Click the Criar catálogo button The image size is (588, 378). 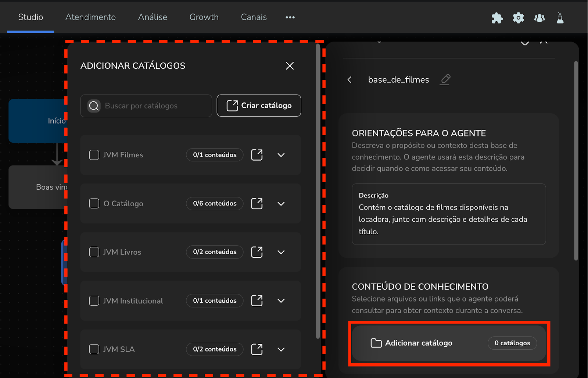[x=259, y=106]
